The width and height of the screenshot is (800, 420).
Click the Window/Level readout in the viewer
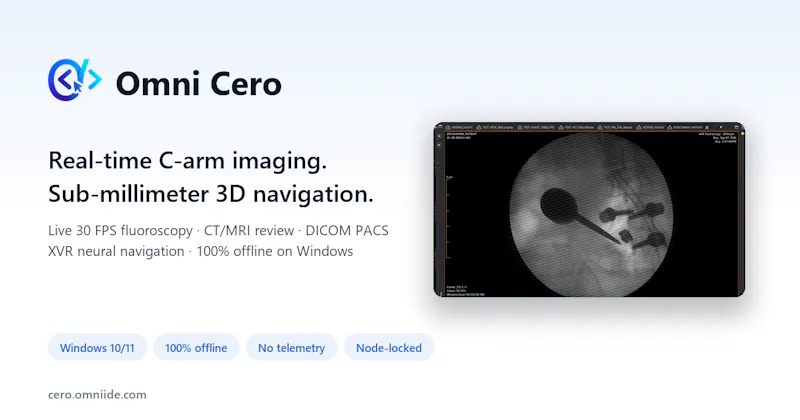(465, 294)
